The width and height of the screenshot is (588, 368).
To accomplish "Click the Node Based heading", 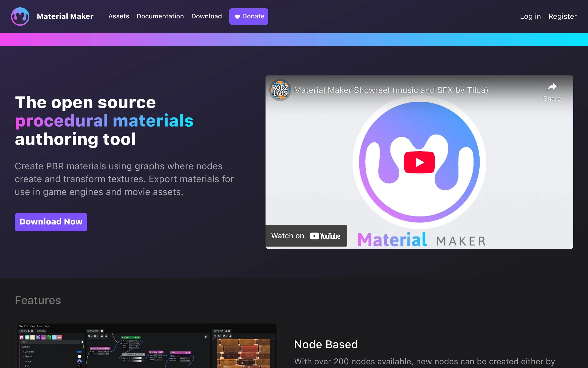I will 326,344.
